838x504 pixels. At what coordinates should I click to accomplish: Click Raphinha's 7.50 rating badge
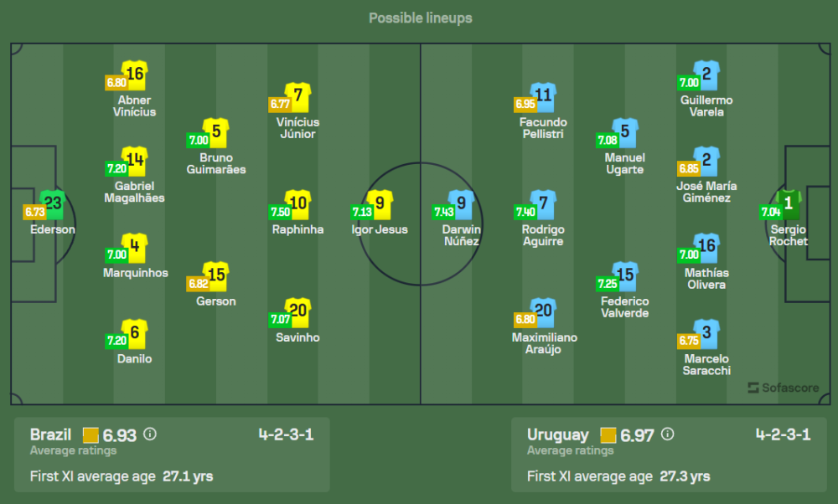point(280,213)
